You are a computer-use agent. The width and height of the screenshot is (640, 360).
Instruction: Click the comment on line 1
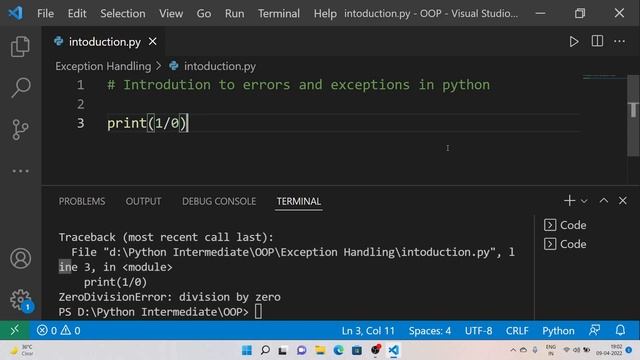(x=298, y=85)
